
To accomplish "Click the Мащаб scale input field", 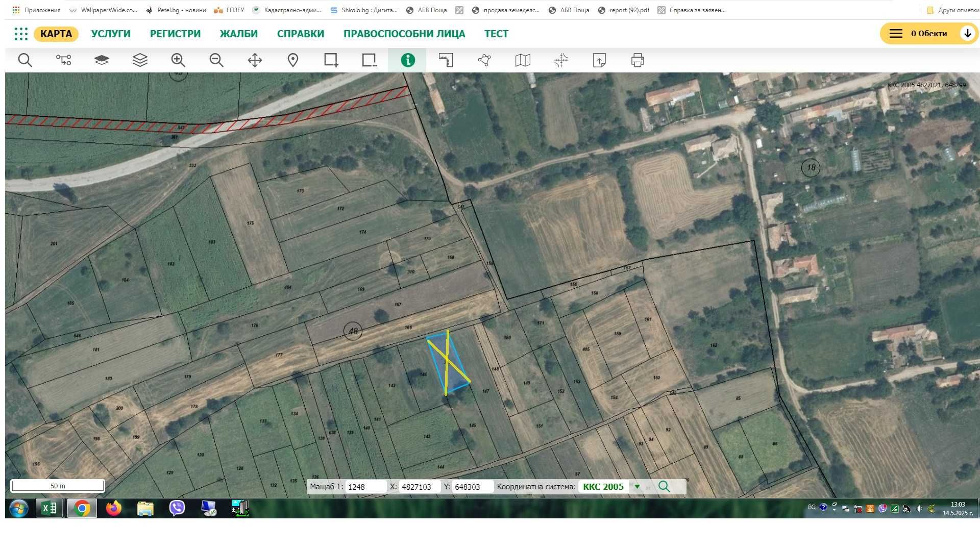I will (366, 487).
